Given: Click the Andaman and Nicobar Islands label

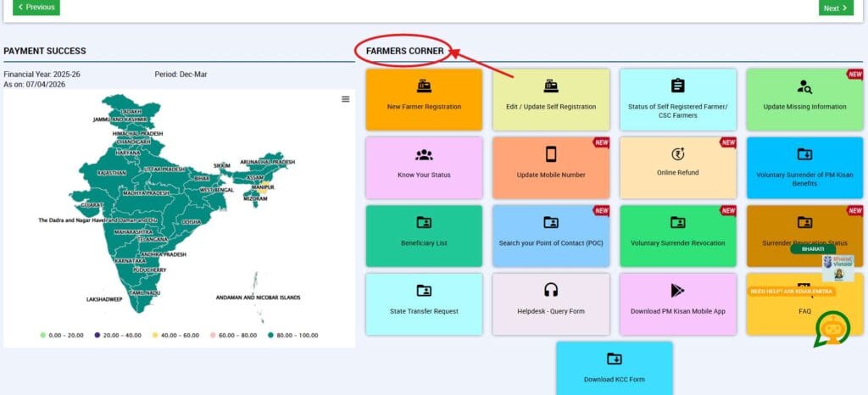Looking at the screenshot, I should [x=258, y=298].
